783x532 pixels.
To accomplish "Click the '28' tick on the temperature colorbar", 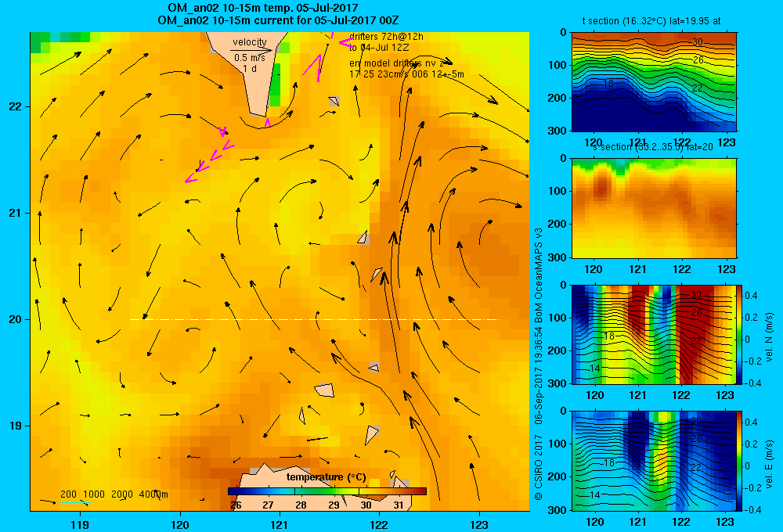I will [x=301, y=505].
